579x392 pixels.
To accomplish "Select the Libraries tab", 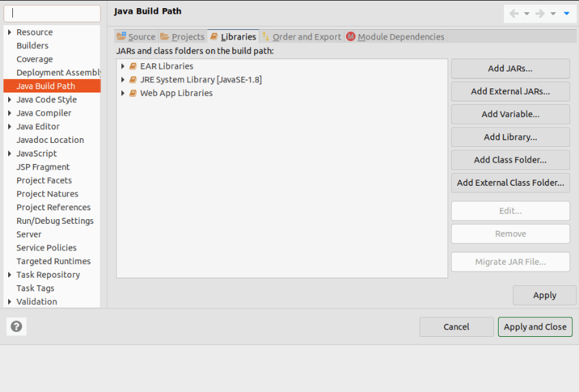I will point(234,37).
